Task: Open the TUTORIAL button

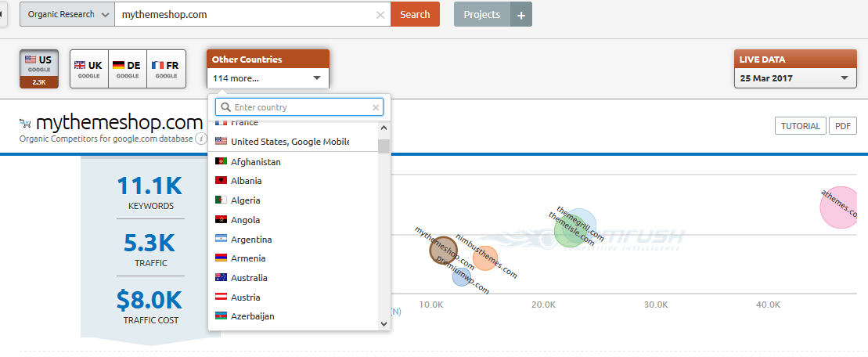Action: click(801, 125)
